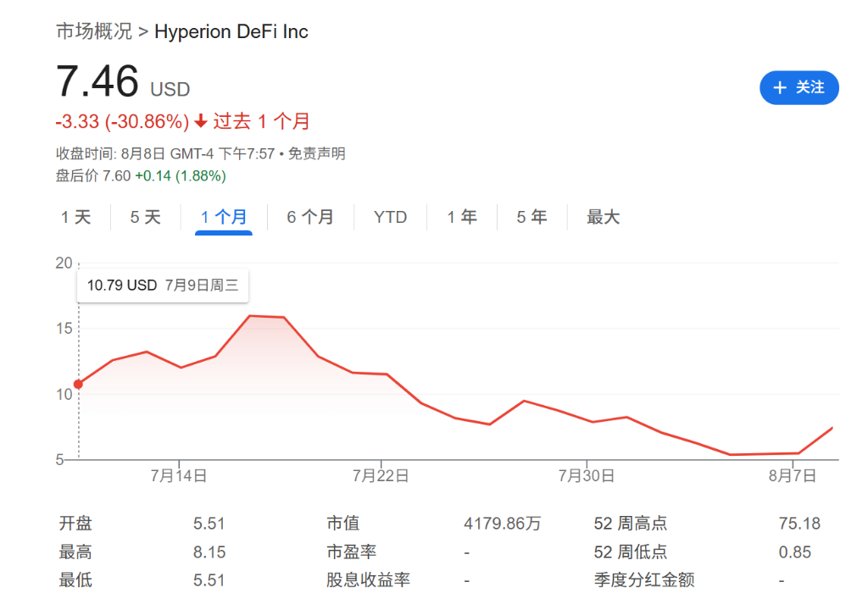Select the 1个月 highlighted tab
The height and width of the screenshot is (610, 868).
click(x=223, y=217)
